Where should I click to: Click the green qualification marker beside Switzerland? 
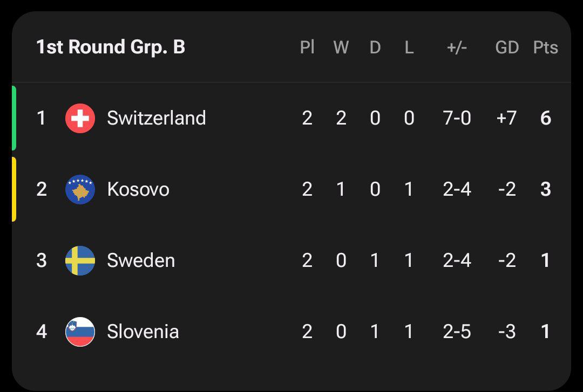[14, 118]
